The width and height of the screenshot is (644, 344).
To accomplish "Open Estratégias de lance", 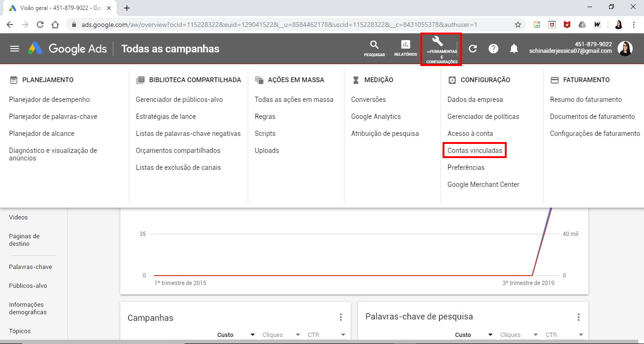I will click(166, 117).
